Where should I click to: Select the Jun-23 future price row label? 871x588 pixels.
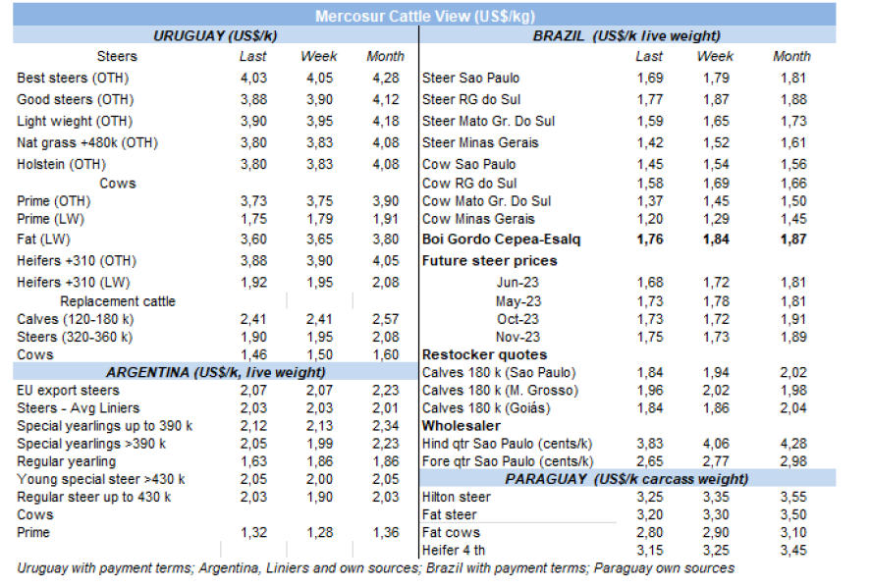click(517, 283)
